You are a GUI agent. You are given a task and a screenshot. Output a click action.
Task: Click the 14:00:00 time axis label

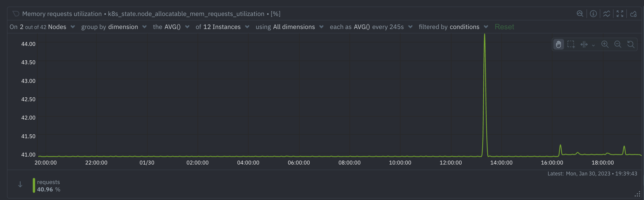point(501,163)
